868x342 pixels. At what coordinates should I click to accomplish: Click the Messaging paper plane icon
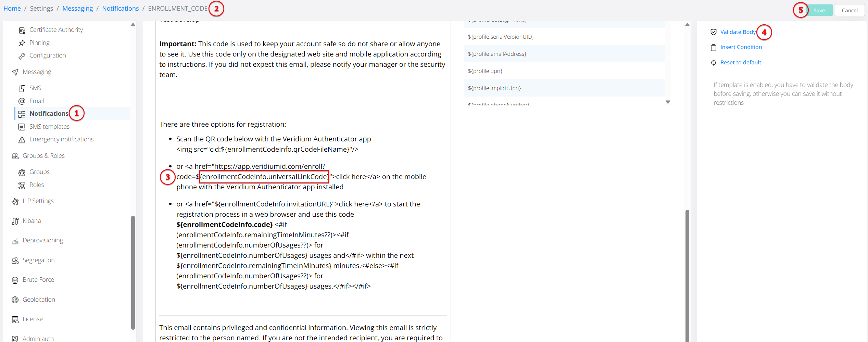[x=15, y=72]
